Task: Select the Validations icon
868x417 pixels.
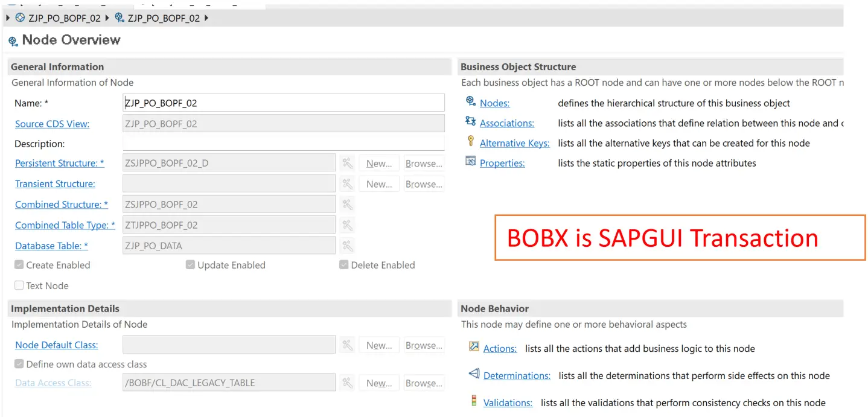Action: point(473,402)
